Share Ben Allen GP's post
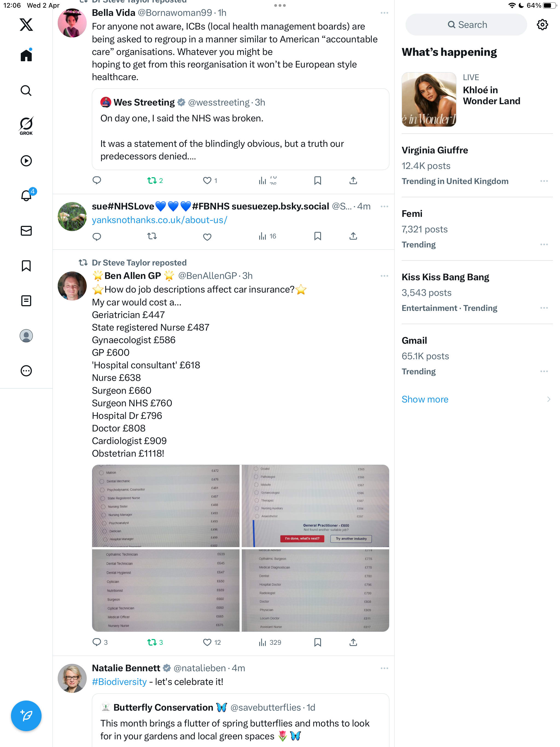This screenshot has width=560, height=747. [353, 642]
